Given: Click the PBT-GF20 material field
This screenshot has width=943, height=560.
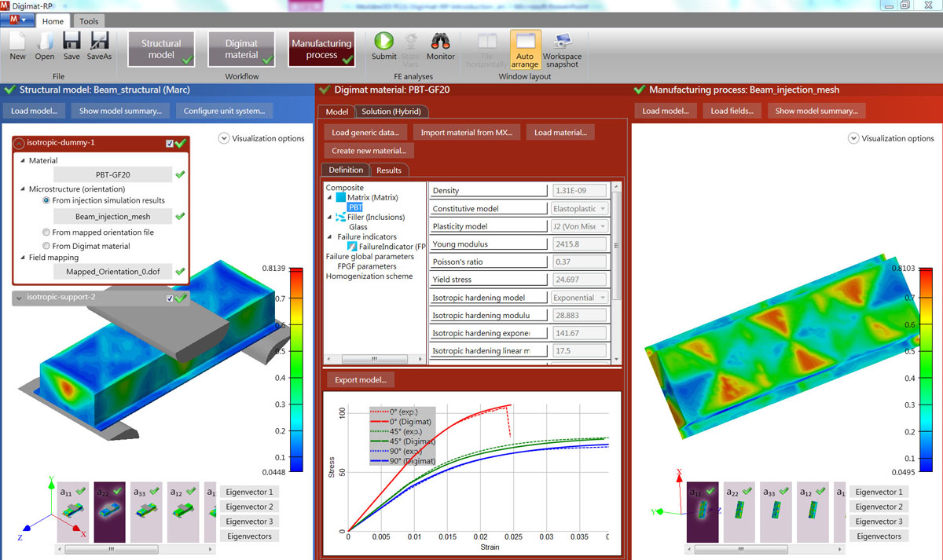Looking at the screenshot, I should [112, 175].
